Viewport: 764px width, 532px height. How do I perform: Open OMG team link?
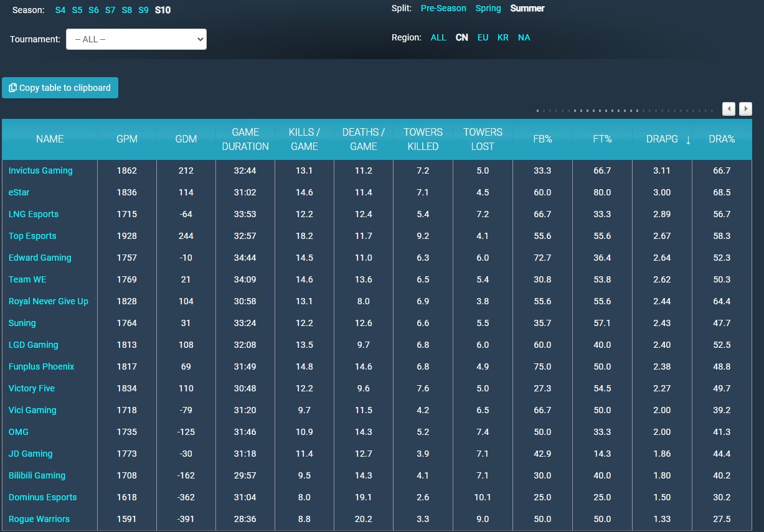pyautogui.click(x=19, y=432)
